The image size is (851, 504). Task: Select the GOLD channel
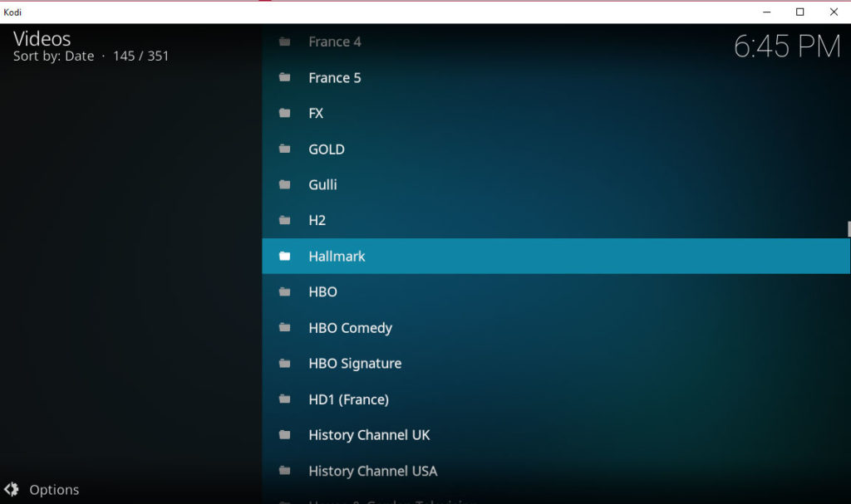[x=326, y=149]
